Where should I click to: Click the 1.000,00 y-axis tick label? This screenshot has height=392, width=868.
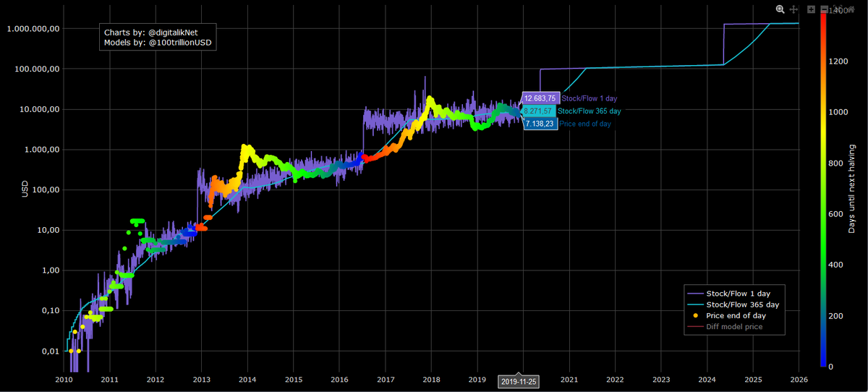[x=41, y=150]
